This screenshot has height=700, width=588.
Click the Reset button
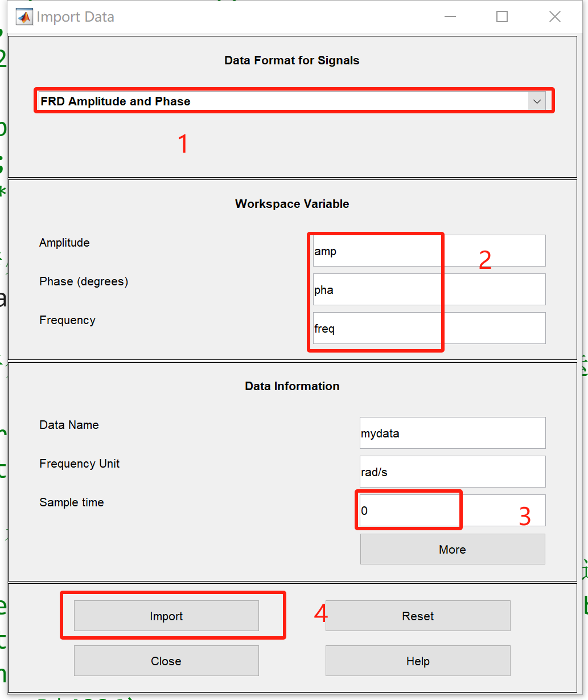pyautogui.click(x=418, y=616)
